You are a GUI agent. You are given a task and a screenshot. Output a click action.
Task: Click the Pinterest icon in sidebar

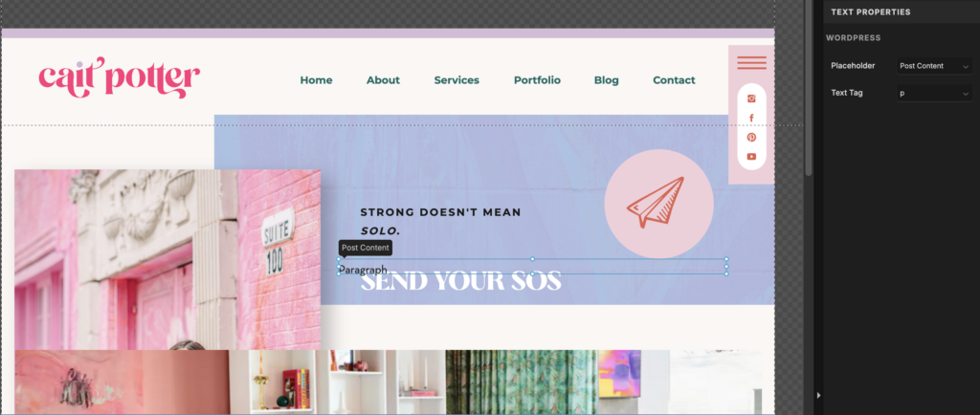[751, 138]
